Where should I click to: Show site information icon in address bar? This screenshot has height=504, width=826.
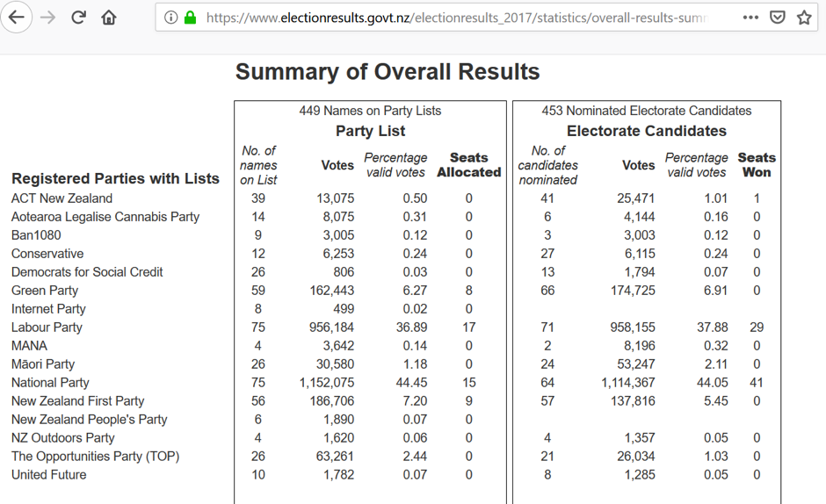point(170,18)
